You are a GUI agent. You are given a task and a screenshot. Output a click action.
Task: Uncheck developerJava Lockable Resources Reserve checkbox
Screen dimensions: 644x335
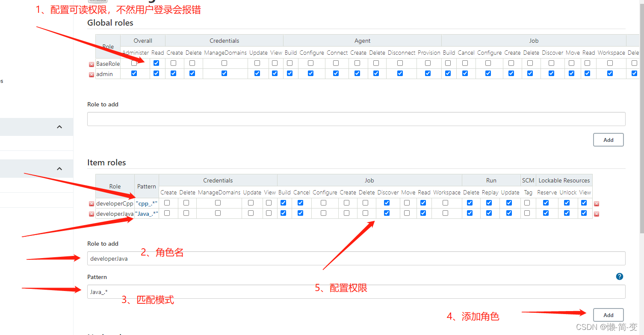click(546, 213)
